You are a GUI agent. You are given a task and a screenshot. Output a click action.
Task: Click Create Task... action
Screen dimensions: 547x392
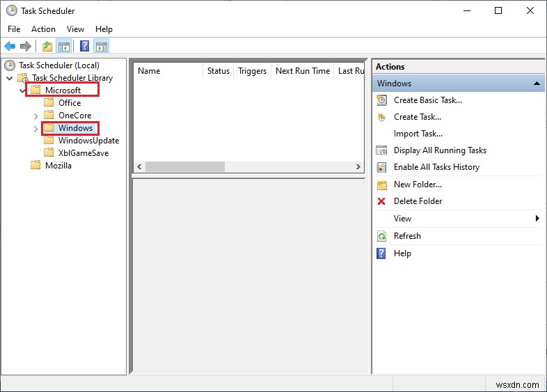click(418, 117)
